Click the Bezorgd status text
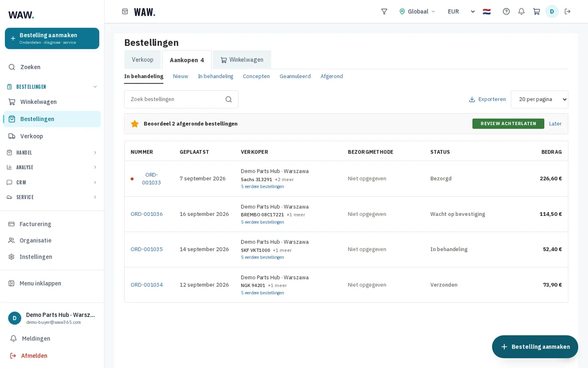Screen dimensions: 588x368 click(x=441, y=179)
